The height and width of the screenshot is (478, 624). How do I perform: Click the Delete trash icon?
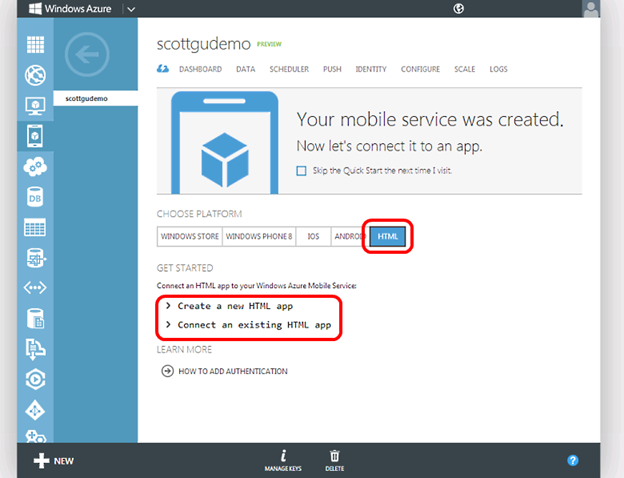click(335, 461)
